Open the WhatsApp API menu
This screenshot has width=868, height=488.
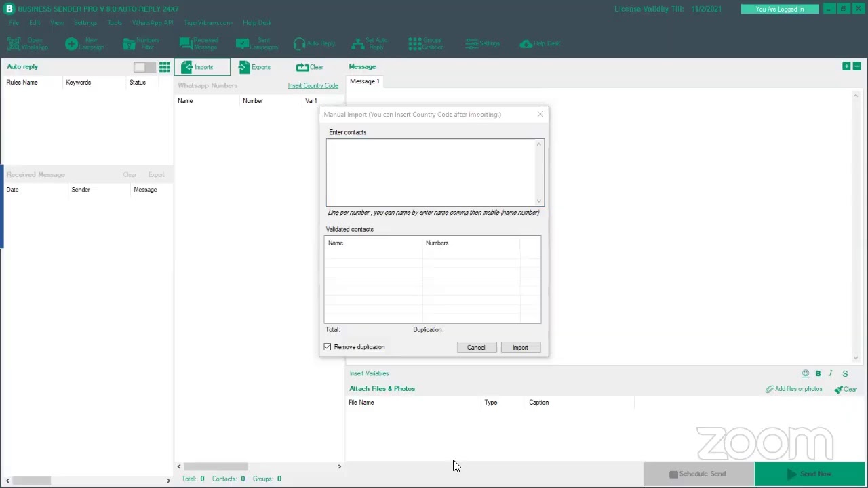153,22
